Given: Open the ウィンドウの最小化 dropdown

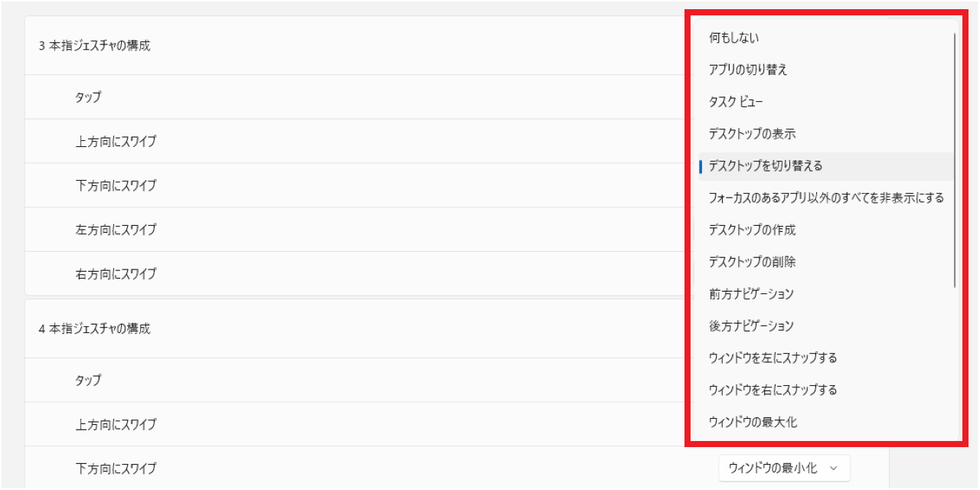Looking at the screenshot, I should (x=784, y=468).
